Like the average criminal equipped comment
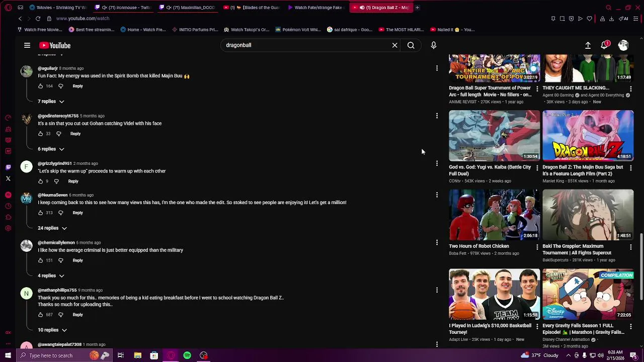Image resolution: width=644 pixels, height=362 pixels. (x=41, y=260)
